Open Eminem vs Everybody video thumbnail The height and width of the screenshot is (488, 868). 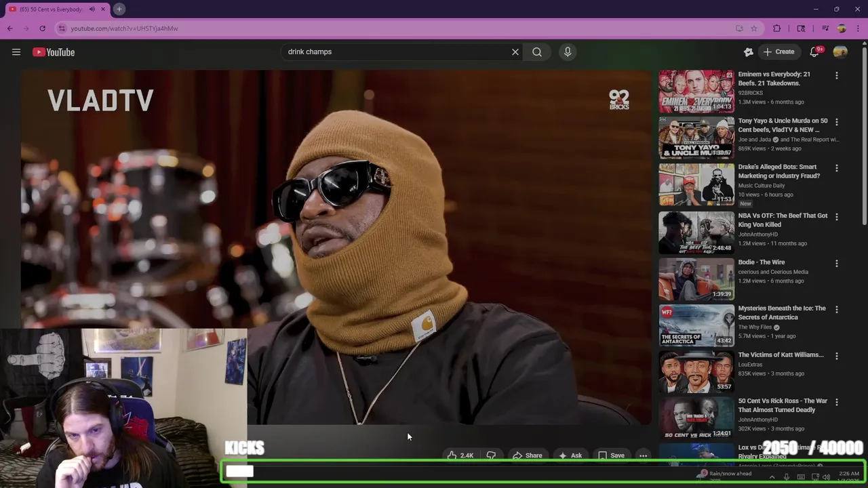[696, 91]
